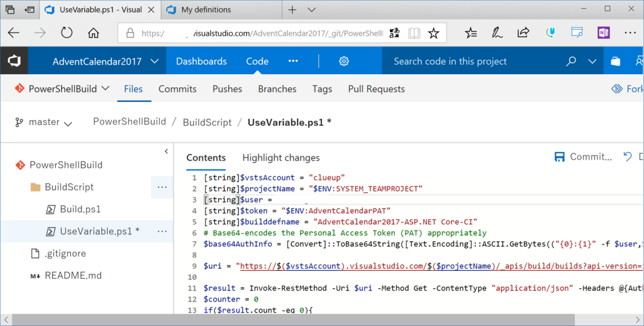Click the OneNote clipper icon
This screenshot has height=326, width=644.
[x=603, y=33]
